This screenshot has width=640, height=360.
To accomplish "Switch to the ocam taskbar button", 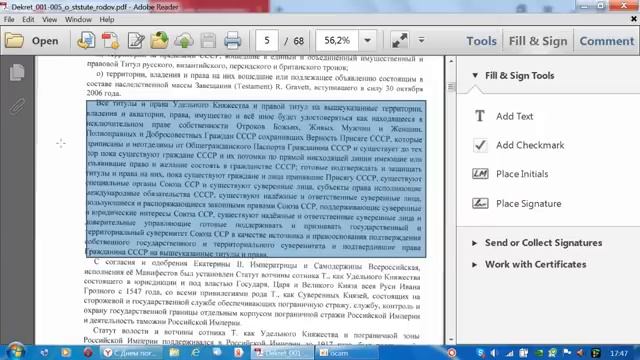I will 346,353.
